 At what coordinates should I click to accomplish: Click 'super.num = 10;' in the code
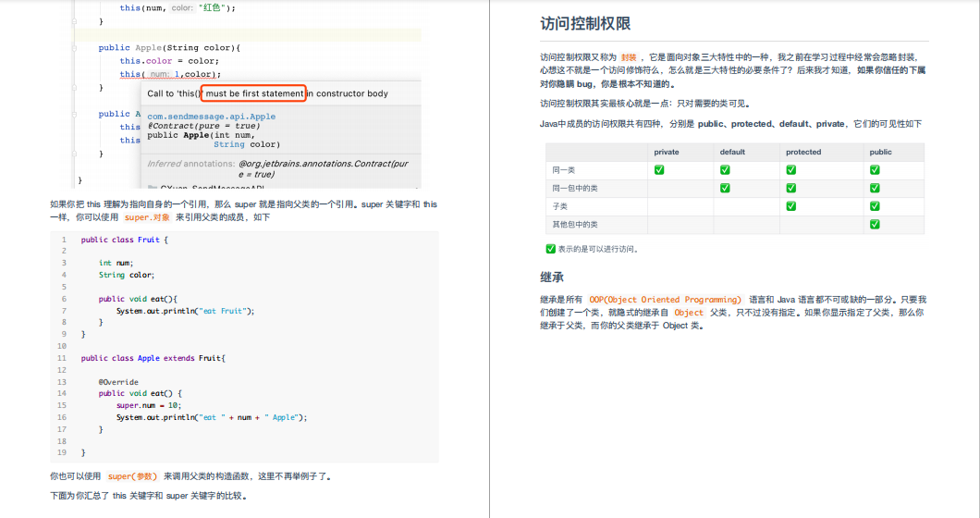(x=149, y=405)
